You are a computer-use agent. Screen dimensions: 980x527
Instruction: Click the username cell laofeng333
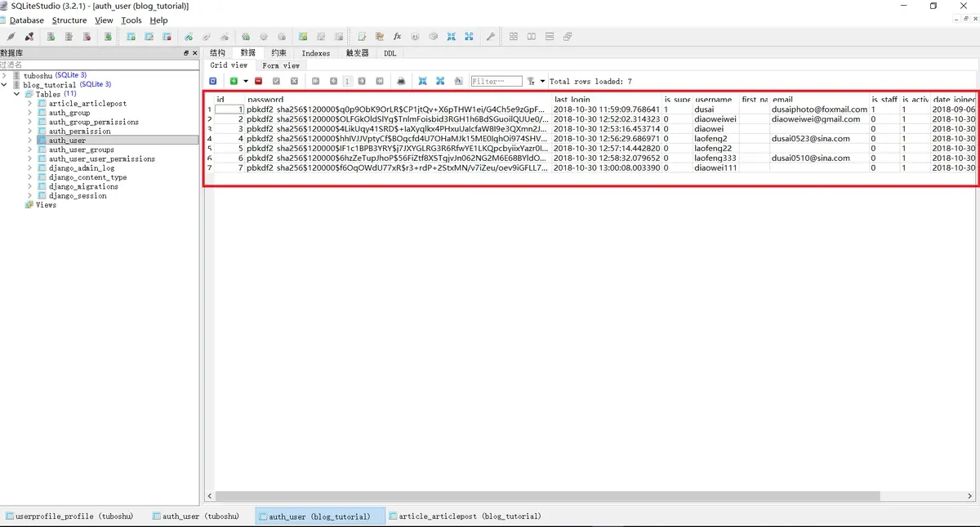pos(715,158)
